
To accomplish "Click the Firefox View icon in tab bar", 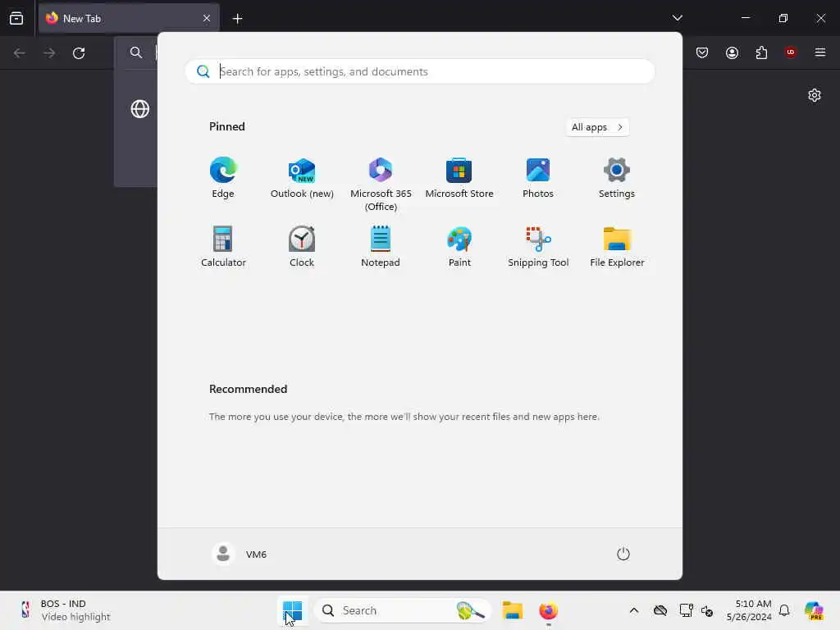I will pos(16,18).
